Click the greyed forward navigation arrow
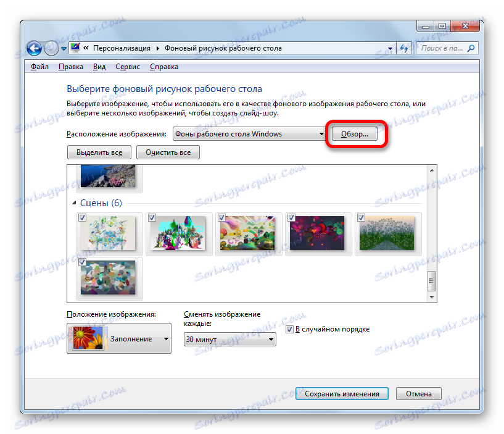Viewport: 504px width, 434px height. (51, 49)
